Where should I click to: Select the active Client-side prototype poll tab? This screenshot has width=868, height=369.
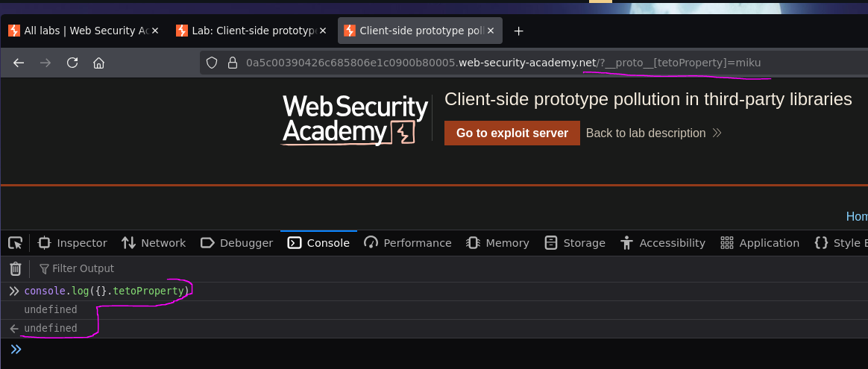click(x=420, y=31)
